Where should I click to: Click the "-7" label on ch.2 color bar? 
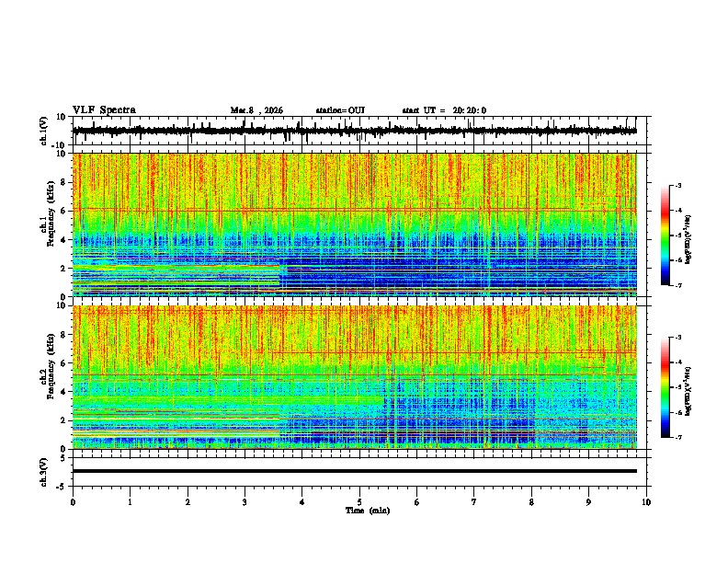point(677,437)
